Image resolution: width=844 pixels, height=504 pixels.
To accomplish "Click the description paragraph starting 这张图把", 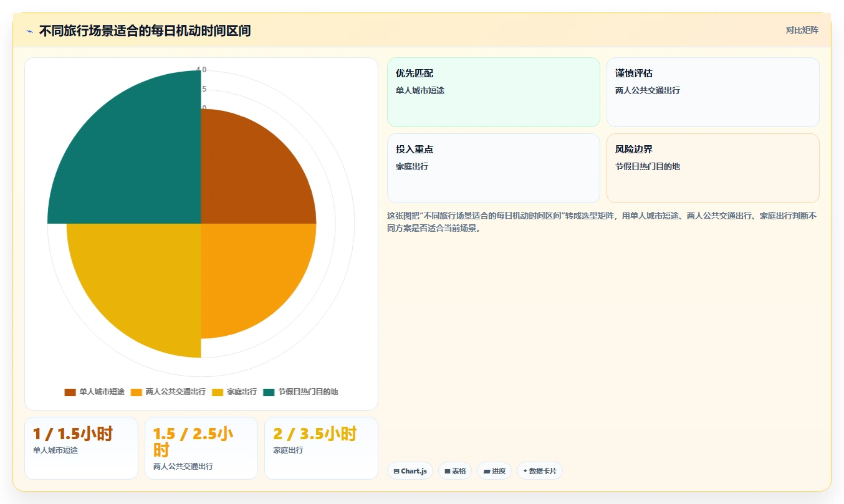I will tap(602, 222).
